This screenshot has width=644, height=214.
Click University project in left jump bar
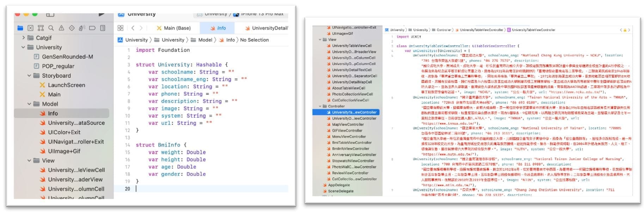(x=133, y=40)
